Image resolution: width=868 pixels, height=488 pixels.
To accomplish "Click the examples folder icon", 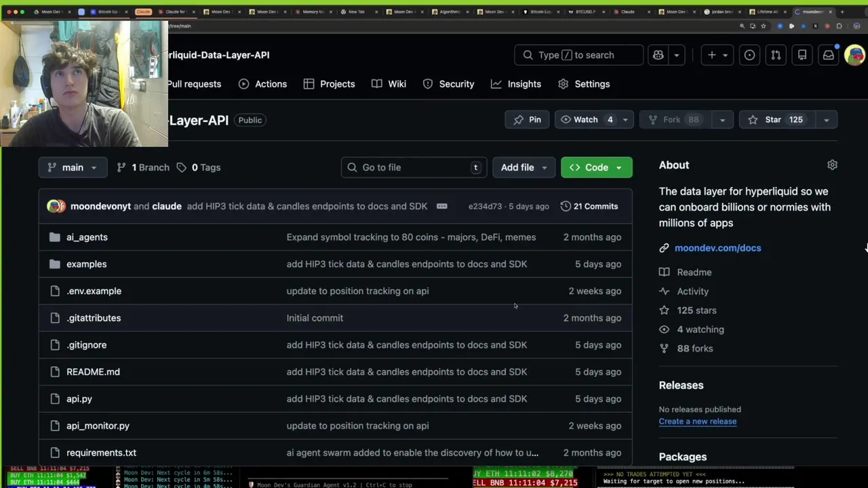I will tap(55, 264).
